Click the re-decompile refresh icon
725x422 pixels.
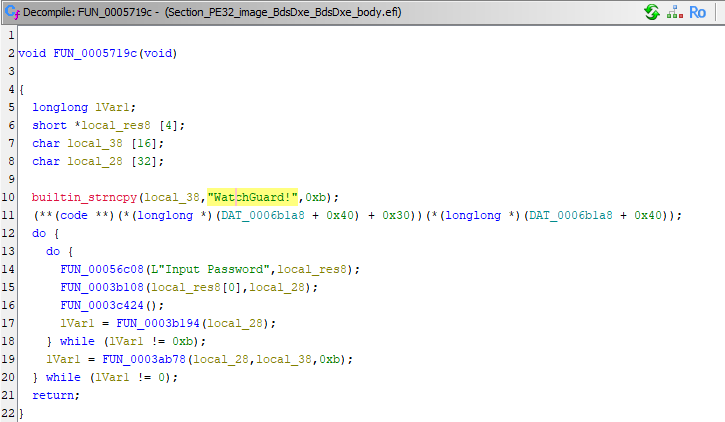coord(652,12)
